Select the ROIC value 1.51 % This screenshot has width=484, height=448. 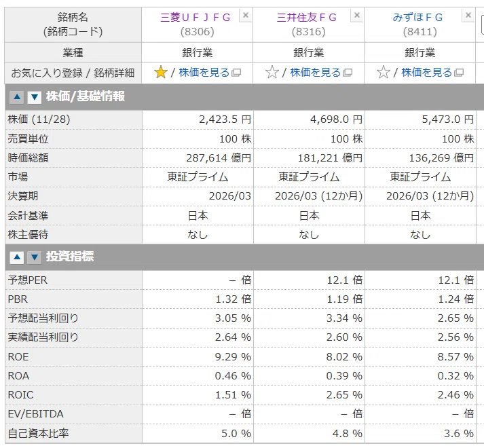point(198,395)
